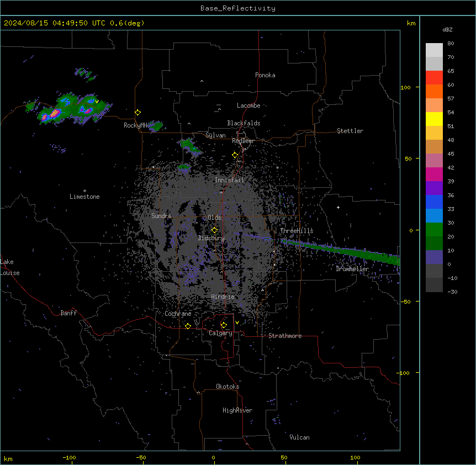Click the RedDeer city label
This screenshot has width=476, height=465.
[243, 141]
